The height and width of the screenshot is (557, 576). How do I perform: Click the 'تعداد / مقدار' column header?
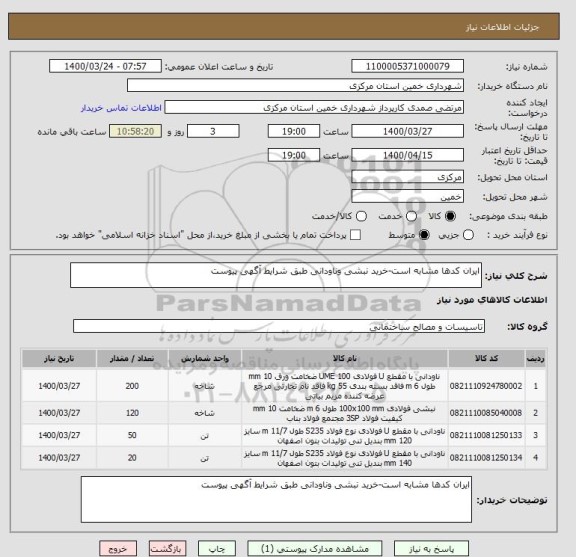click(132, 359)
